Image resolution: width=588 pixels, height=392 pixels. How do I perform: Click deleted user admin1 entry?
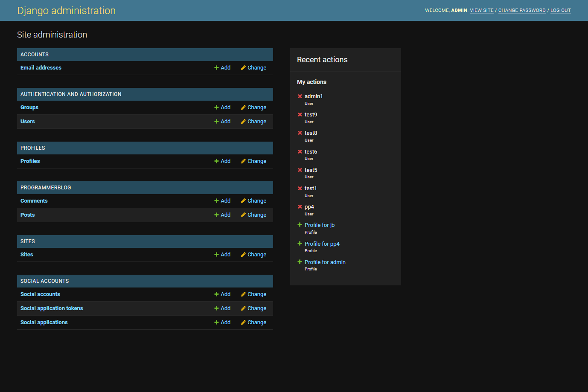click(x=314, y=96)
